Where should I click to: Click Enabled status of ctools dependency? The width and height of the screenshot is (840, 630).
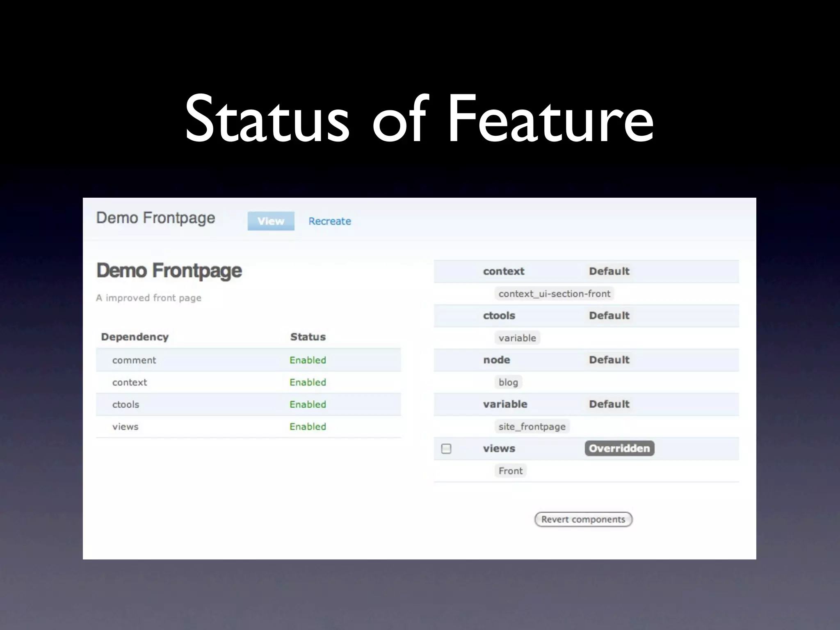308,404
